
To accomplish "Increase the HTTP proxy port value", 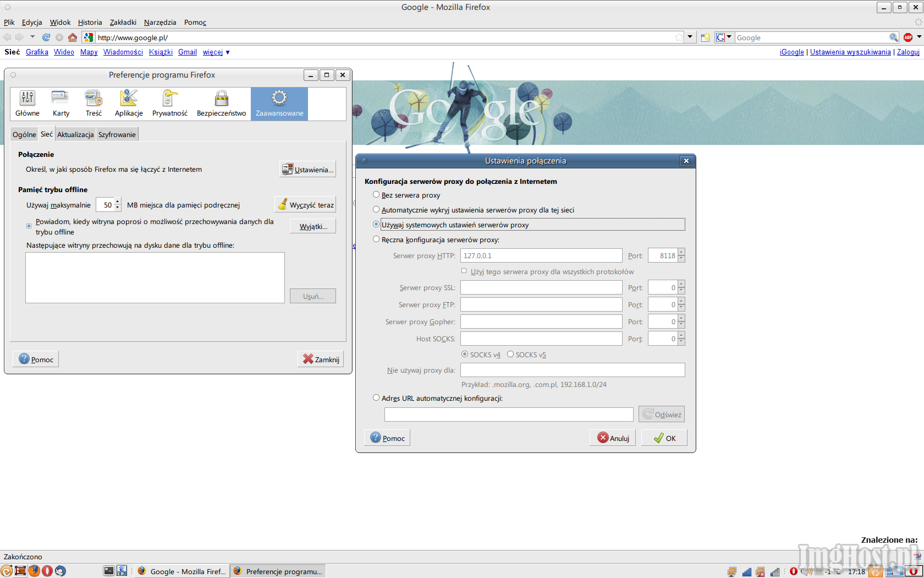I will point(681,253).
